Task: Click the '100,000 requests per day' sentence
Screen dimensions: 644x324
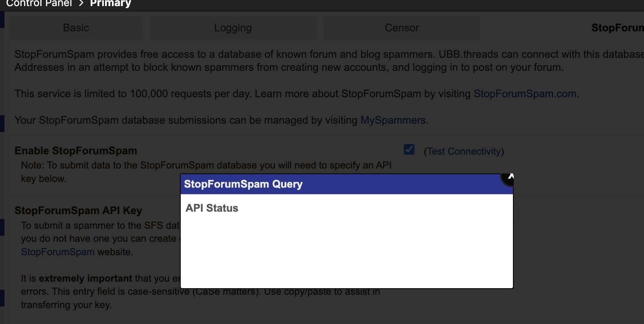Action: pyautogui.click(x=132, y=94)
